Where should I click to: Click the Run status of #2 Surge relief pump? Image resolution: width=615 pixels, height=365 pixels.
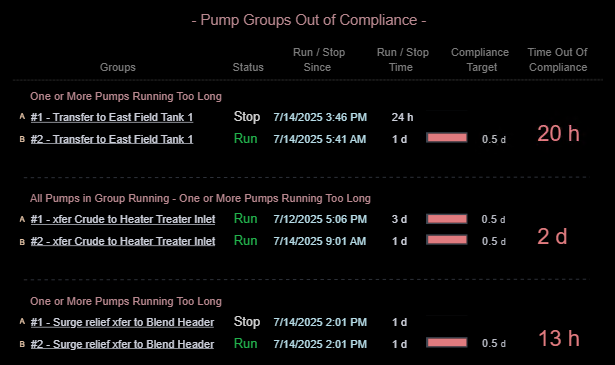click(246, 343)
